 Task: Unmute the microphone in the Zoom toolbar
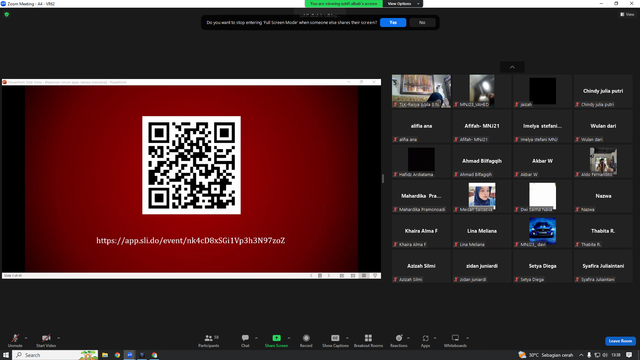(15, 340)
